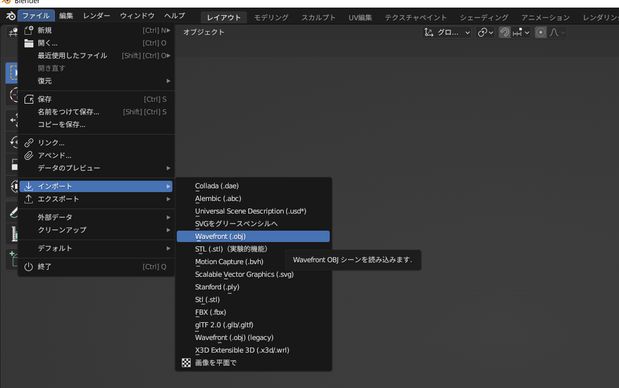Image resolution: width=619 pixels, height=388 pixels.
Task: Open the ファイル menu
Action: [36, 16]
